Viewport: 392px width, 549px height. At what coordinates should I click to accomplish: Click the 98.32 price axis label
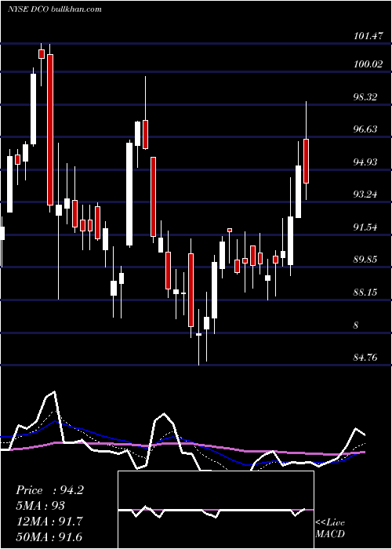365,97
